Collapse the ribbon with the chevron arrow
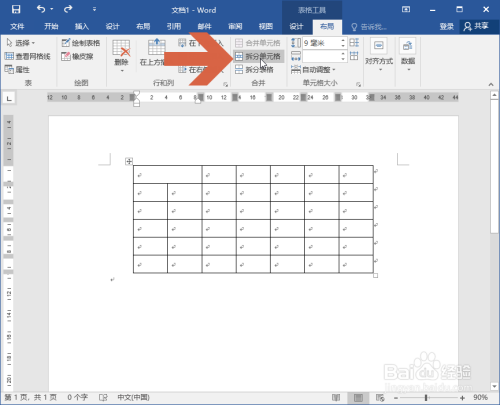 click(491, 85)
